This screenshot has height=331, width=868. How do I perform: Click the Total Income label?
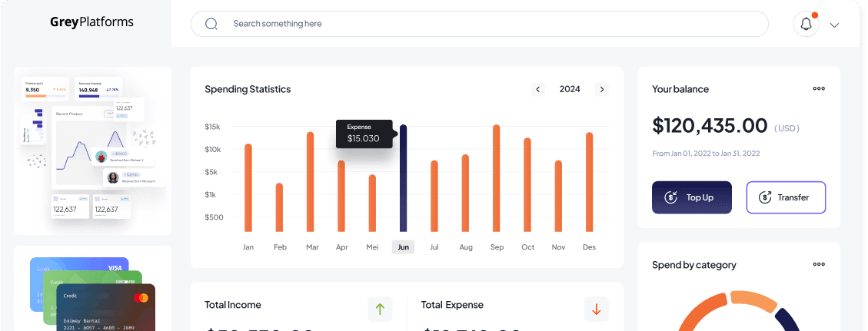point(232,304)
